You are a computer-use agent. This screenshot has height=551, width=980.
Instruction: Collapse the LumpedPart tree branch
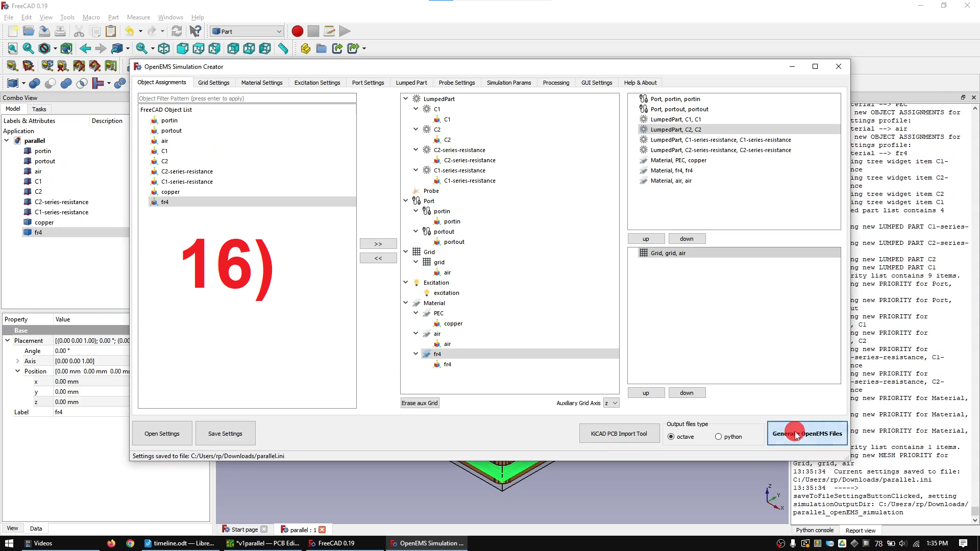coord(406,98)
